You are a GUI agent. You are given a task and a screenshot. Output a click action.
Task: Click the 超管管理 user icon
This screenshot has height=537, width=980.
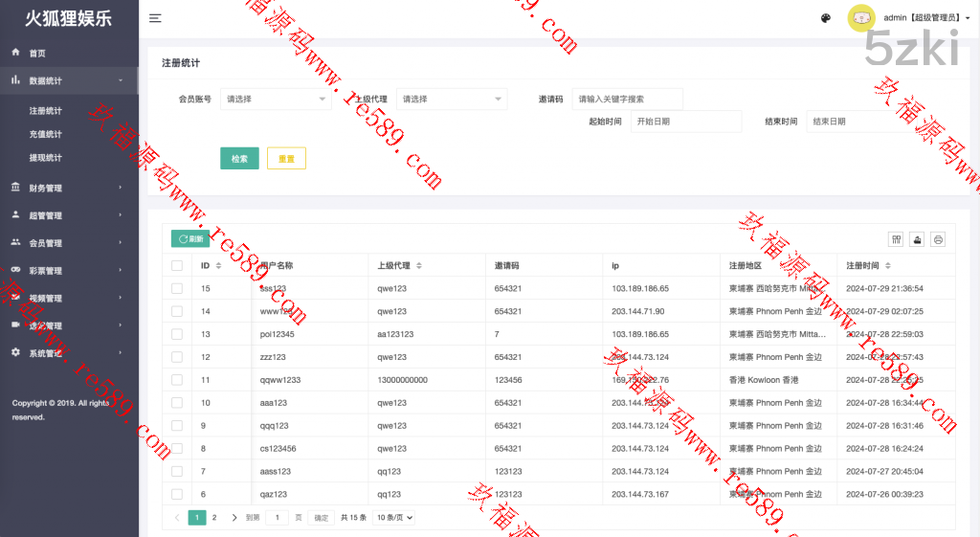[x=15, y=215]
